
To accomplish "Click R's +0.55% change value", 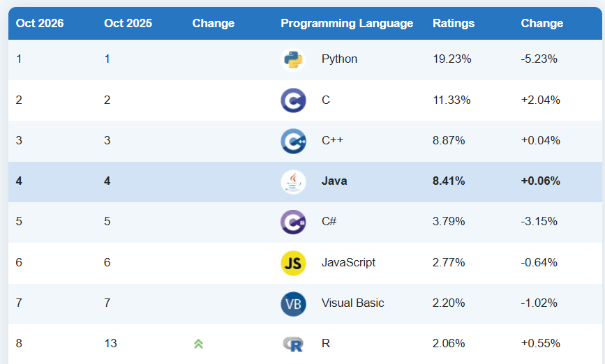I will [541, 343].
